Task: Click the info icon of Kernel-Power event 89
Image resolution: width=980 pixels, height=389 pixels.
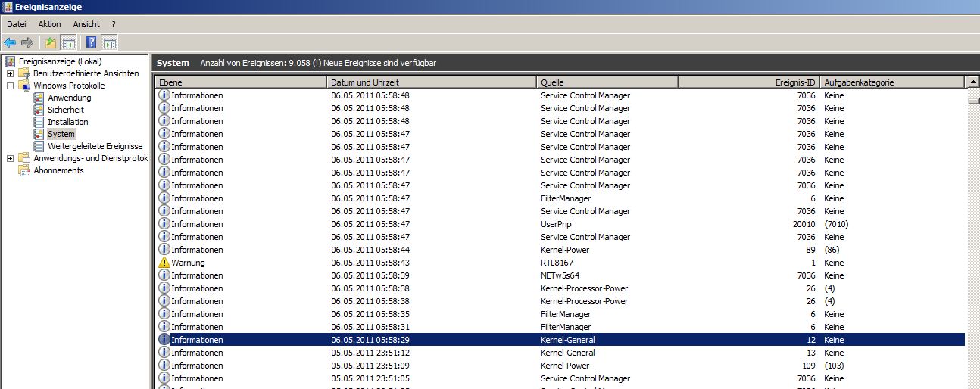Action: pyautogui.click(x=164, y=250)
